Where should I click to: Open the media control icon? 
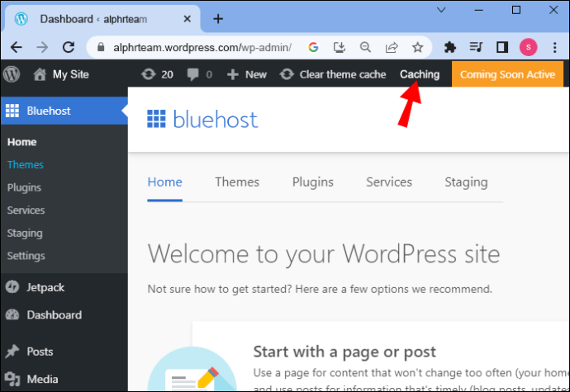476,47
